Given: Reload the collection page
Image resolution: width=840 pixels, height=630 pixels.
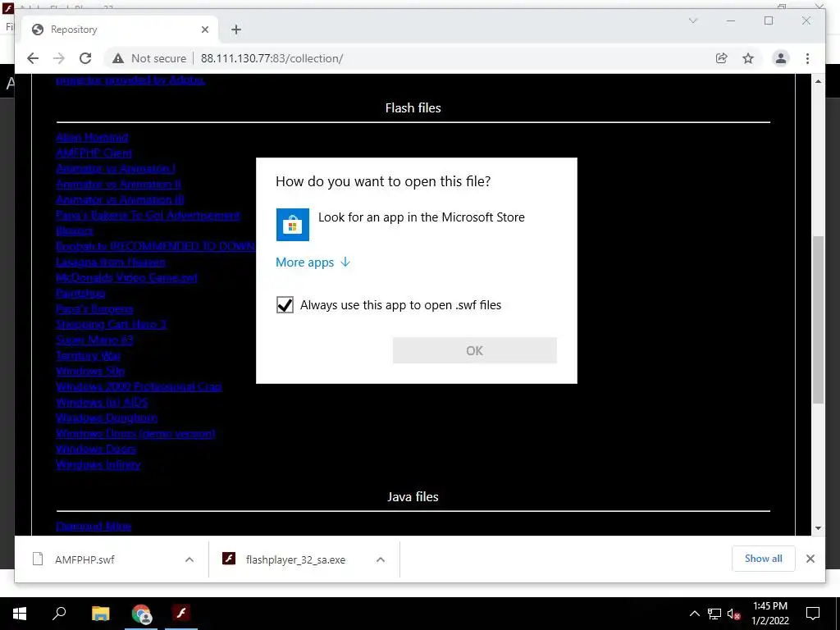Looking at the screenshot, I should tap(85, 58).
